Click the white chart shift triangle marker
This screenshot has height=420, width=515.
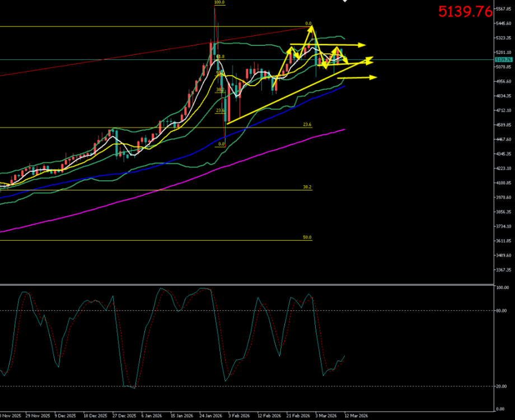pyautogui.click(x=344, y=2)
